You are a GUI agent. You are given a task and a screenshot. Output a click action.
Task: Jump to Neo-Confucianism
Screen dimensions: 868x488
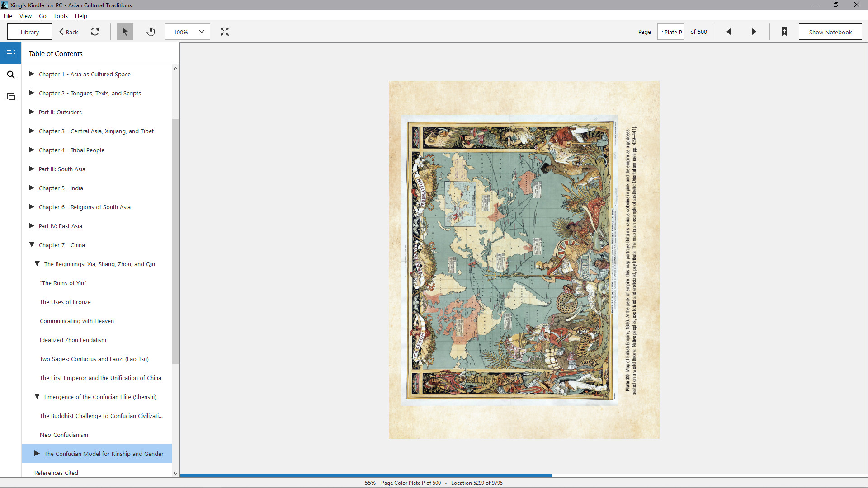pos(64,435)
